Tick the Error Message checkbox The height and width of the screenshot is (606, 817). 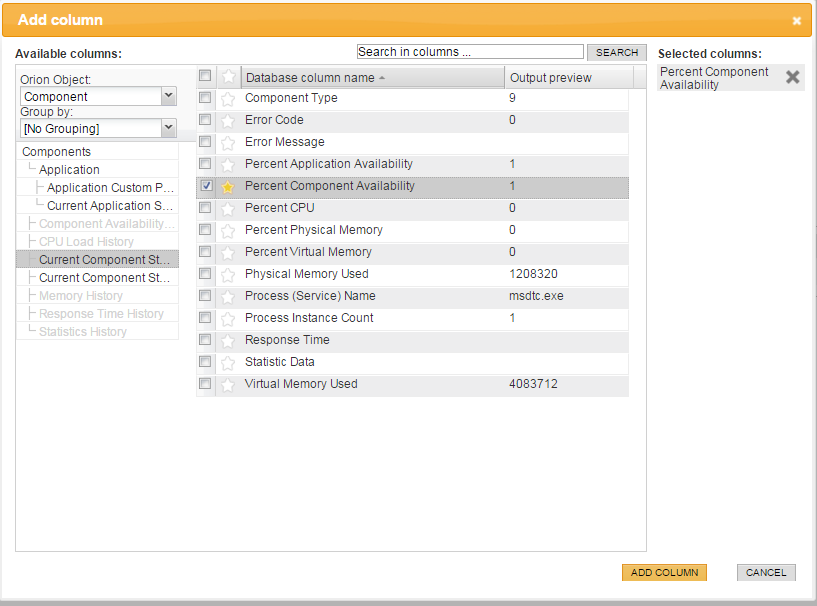tap(205, 141)
